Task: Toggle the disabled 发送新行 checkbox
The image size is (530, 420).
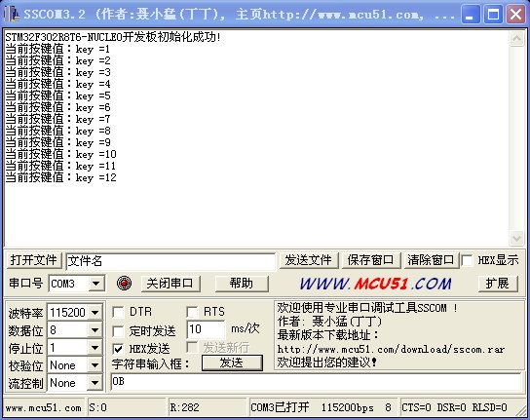Action: pos(192,347)
